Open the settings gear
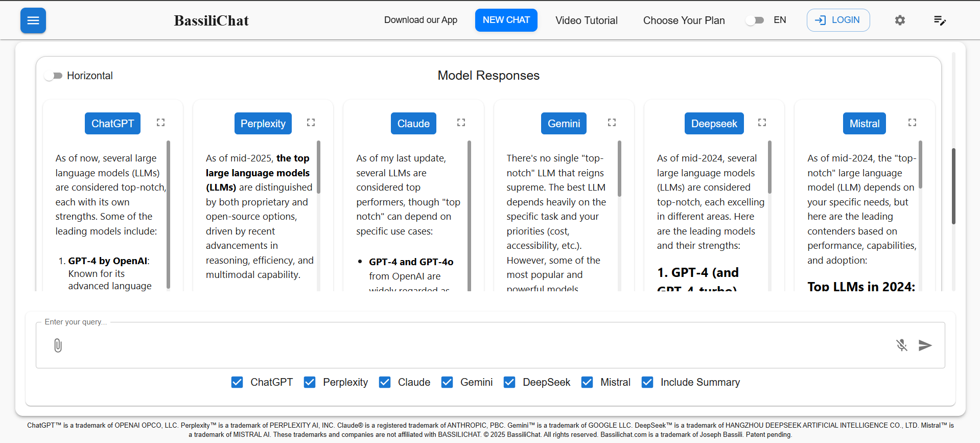Screen dimensions: 980x443 coord(900,20)
